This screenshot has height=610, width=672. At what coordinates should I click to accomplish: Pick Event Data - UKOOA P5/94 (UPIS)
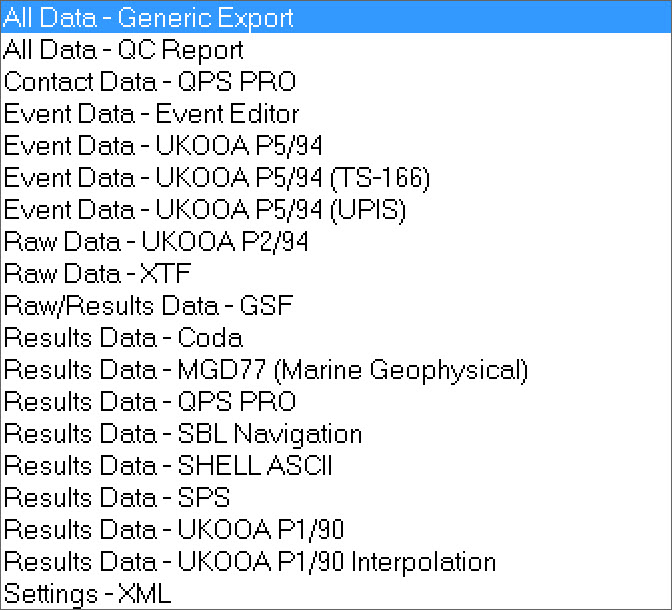pos(205,210)
